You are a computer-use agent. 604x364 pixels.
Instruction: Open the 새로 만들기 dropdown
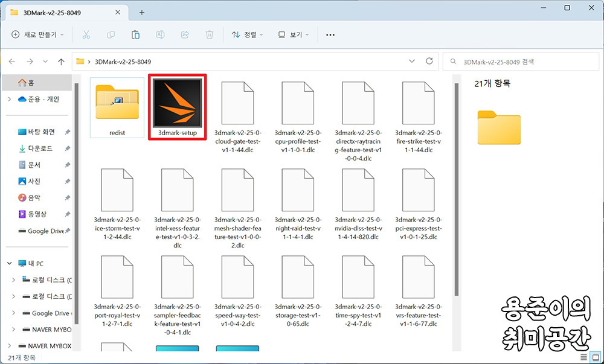pos(37,34)
